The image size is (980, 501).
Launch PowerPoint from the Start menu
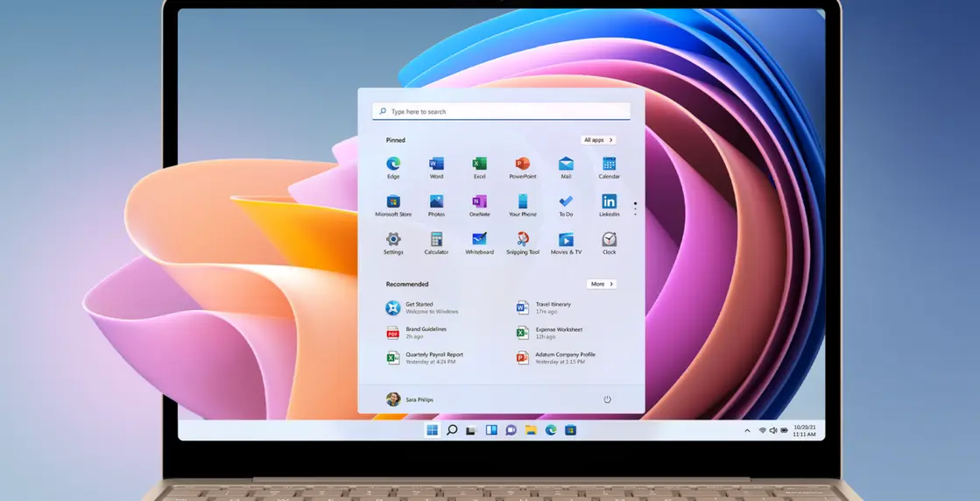[523, 164]
